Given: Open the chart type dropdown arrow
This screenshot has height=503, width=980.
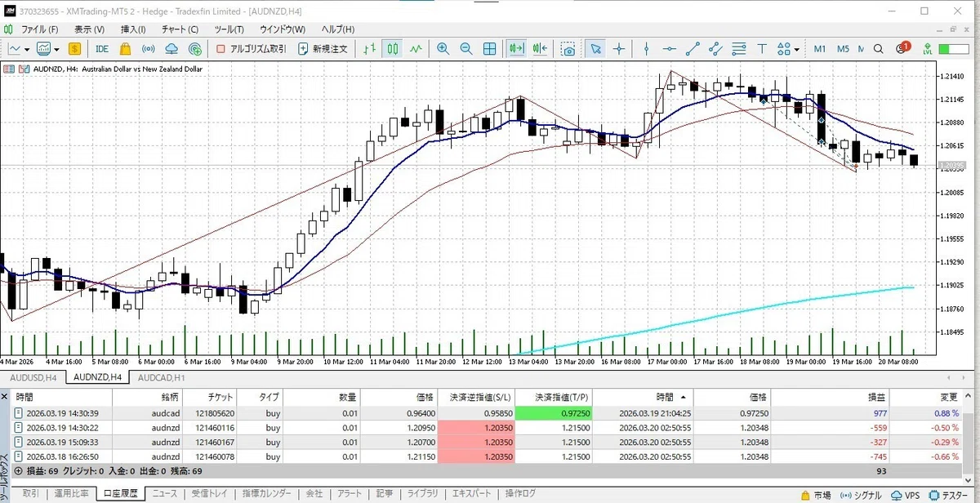Looking at the screenshot, I should 28,49.
